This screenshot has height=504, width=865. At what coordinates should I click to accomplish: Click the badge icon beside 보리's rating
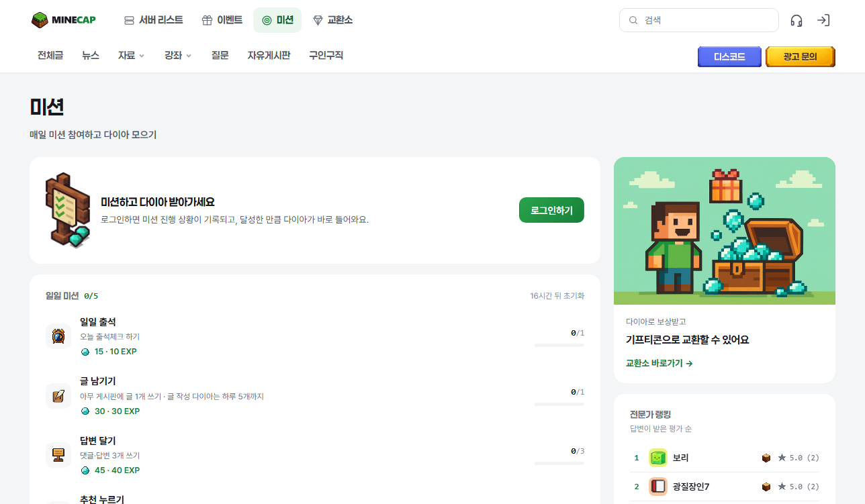tap(766, 458)
